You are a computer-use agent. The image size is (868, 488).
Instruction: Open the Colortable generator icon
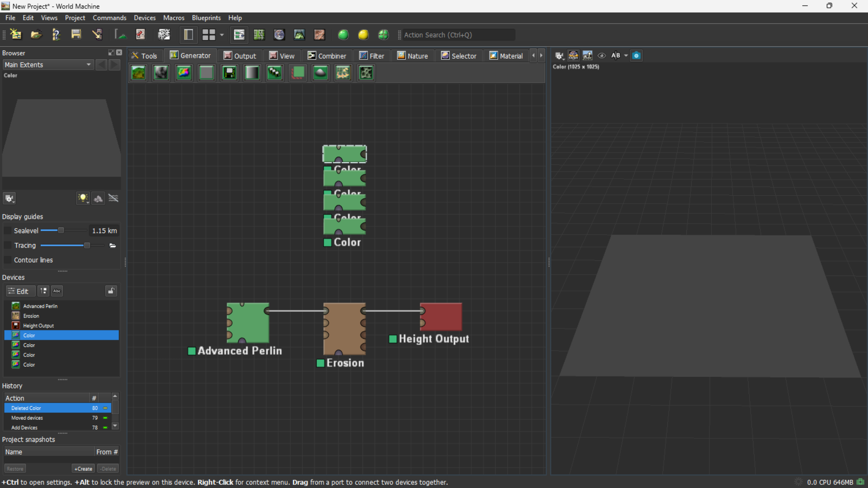184,73
